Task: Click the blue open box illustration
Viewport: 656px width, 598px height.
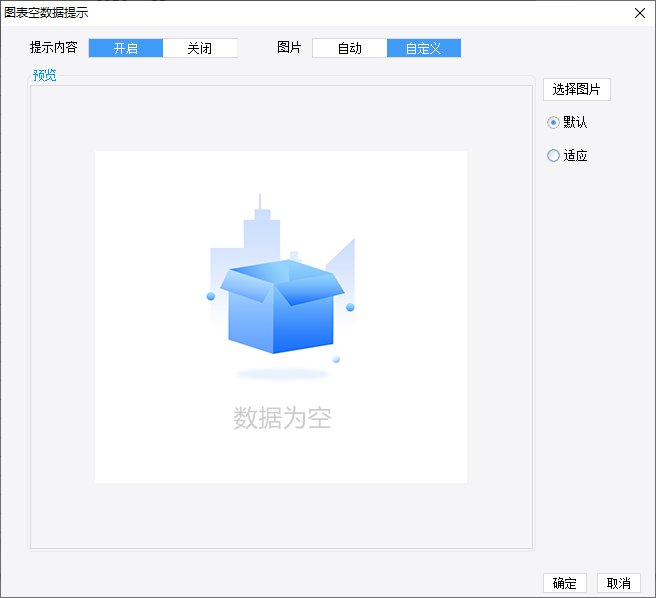Action: click(282, 307)
